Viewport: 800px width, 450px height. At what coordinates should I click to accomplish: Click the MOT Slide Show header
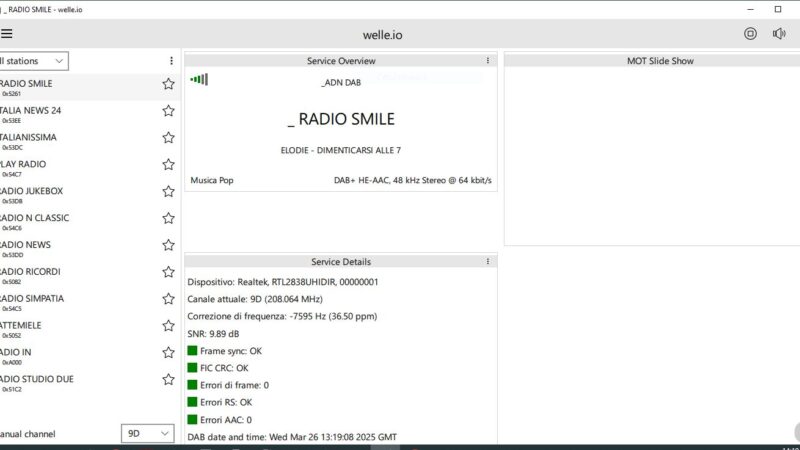(660, 61)
